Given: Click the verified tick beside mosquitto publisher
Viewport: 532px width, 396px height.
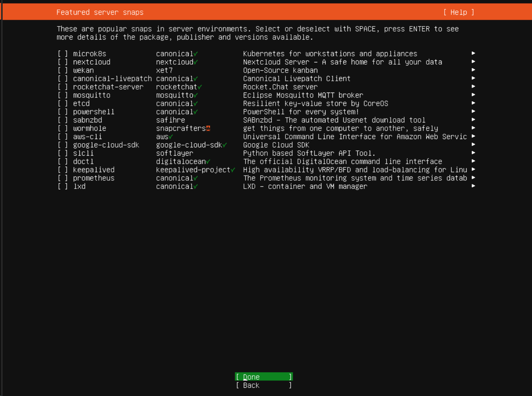Looking at the screenshot, I should 195,96.
